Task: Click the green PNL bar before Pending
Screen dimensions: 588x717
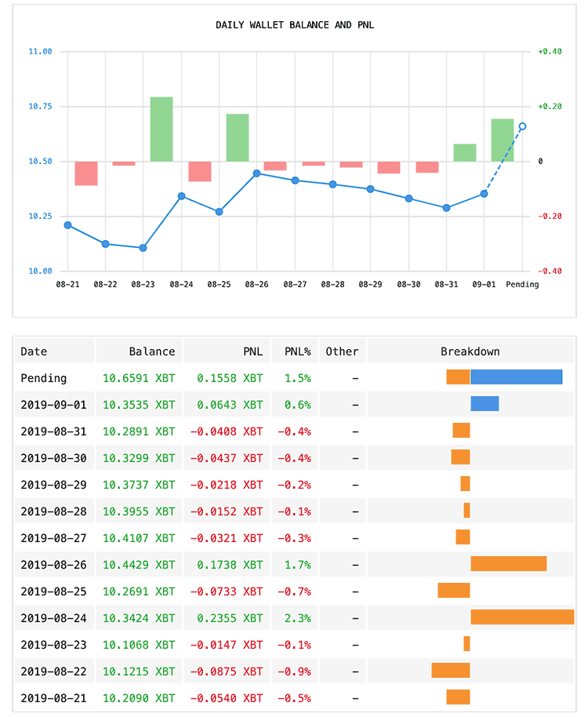Action: 503,140
